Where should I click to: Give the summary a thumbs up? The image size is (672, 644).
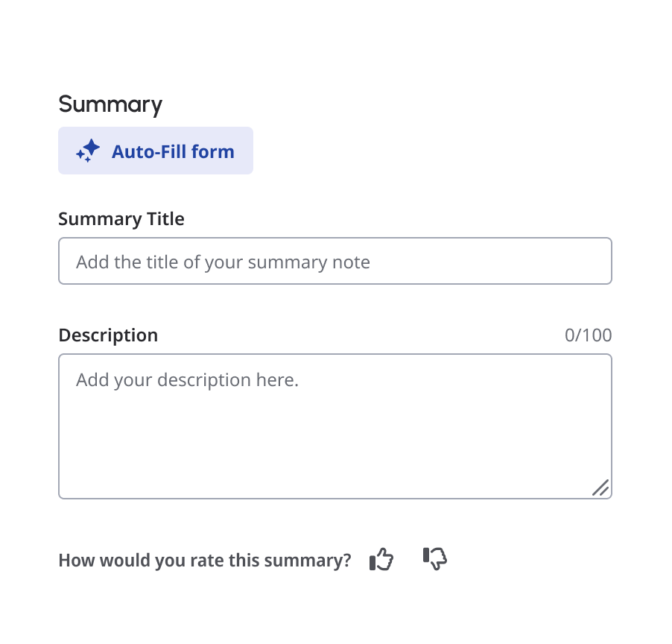pos(381,560)
